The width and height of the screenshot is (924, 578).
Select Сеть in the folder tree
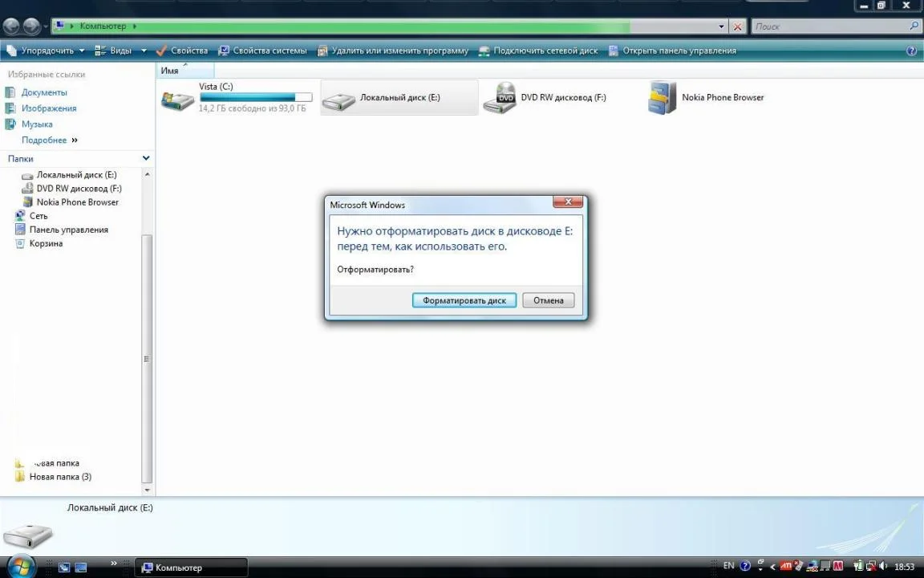pos(38,216)
